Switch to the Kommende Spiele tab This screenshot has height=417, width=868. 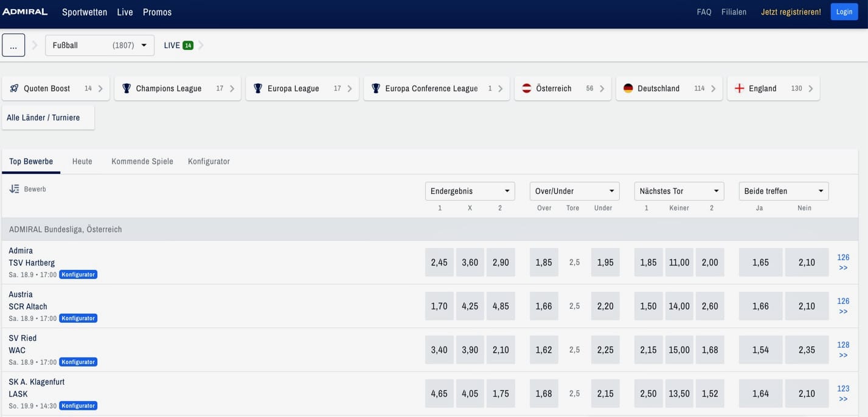pos(142,161)
